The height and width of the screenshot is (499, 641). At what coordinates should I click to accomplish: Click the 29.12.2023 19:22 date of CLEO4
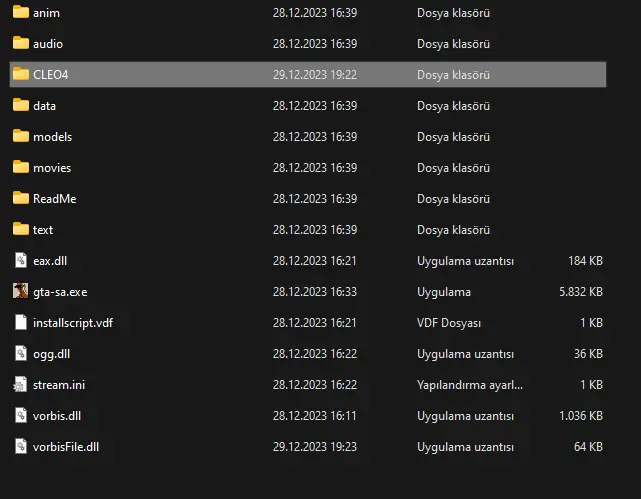click(315, 75)
